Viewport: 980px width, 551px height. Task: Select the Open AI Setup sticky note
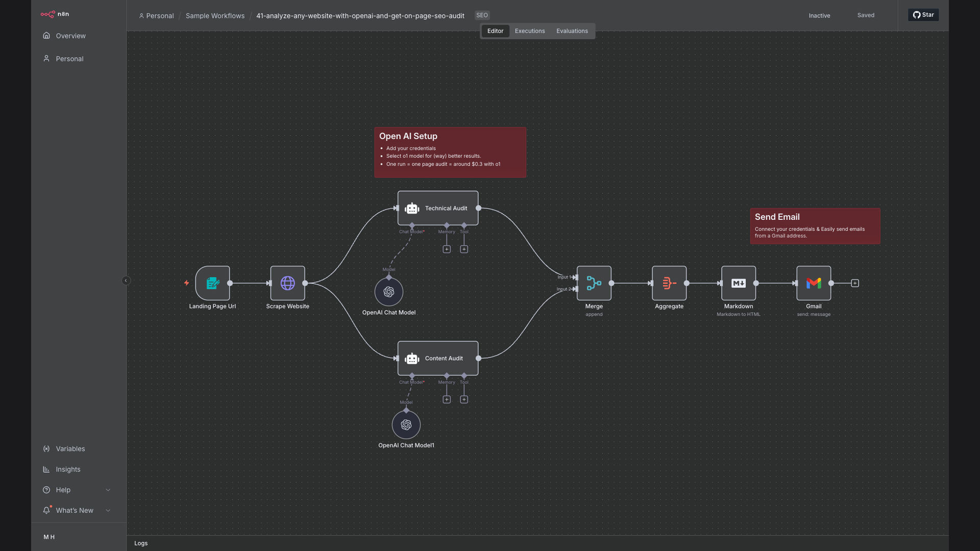(x=450, y=153)
